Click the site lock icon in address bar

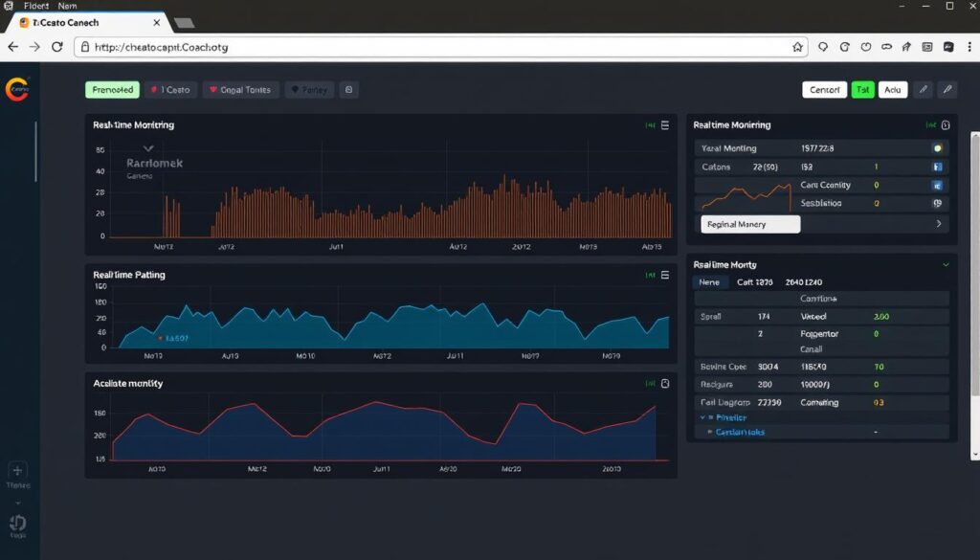tap(85, 47)
